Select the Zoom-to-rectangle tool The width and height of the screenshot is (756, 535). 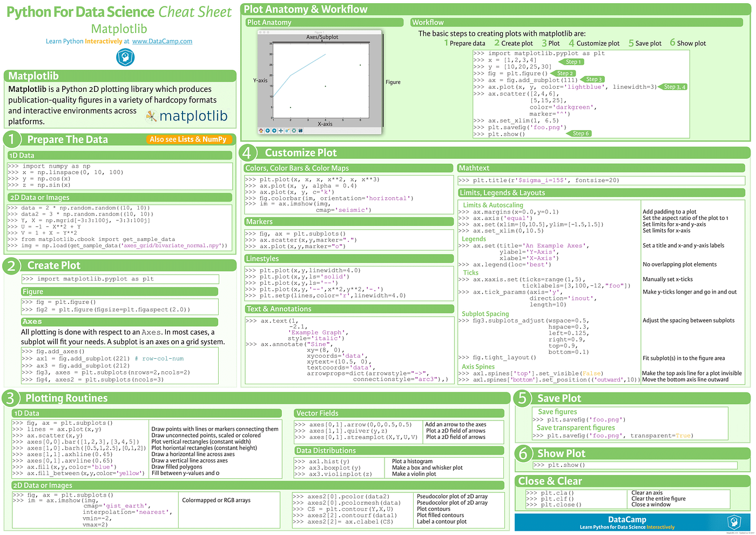point(287,131)
